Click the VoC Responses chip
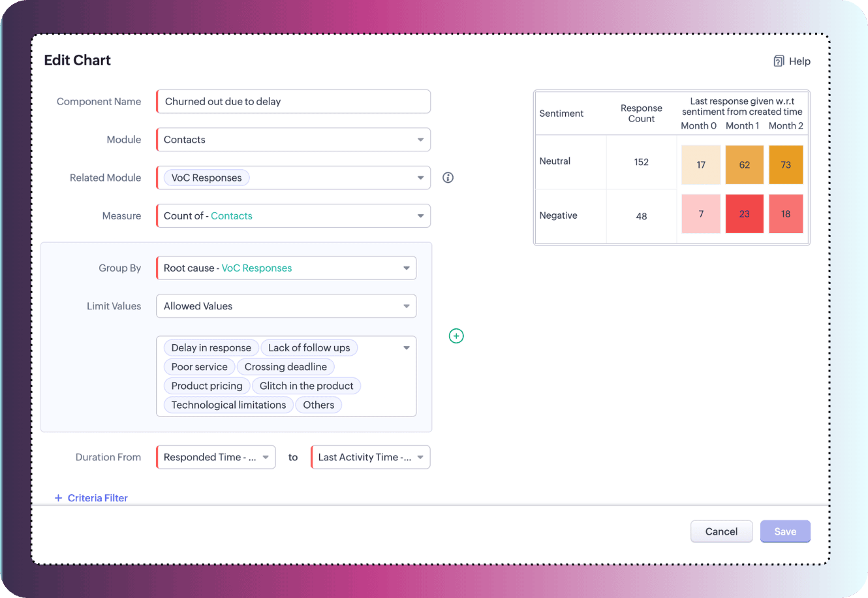The height and width of the screenshot is (598, 868). [206, 178]
